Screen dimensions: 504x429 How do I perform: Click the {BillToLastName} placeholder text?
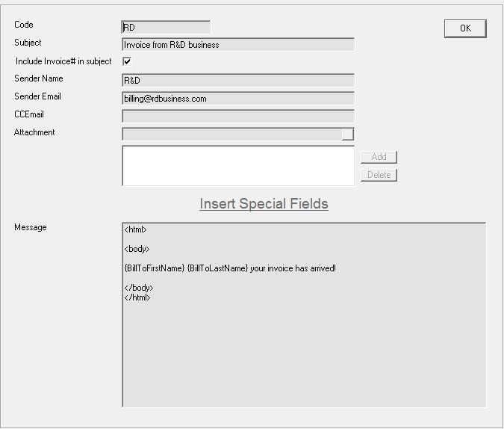(217, 268)
